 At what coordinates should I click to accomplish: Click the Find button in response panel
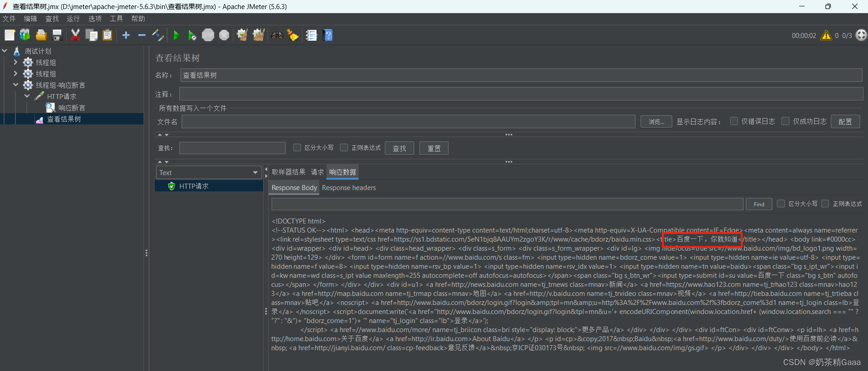click(x=759, y=204)
